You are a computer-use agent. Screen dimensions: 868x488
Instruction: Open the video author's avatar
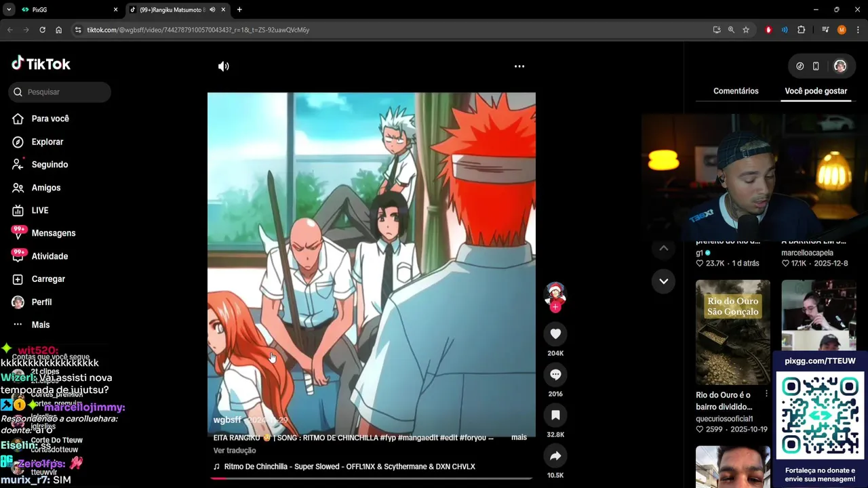coord(555,293)
